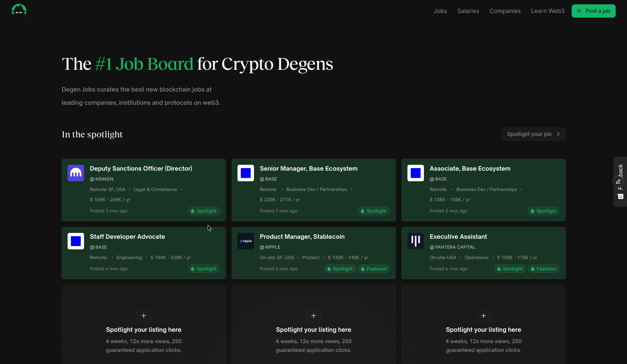Click Base logo on Senior Manager card
627x364 pixels.
coord(246,173)
